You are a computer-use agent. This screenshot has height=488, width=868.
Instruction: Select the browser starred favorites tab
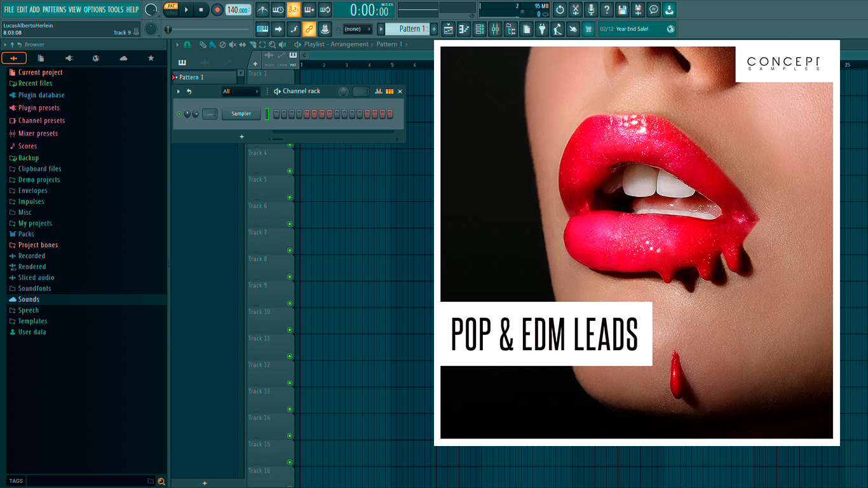coord(151,58)
